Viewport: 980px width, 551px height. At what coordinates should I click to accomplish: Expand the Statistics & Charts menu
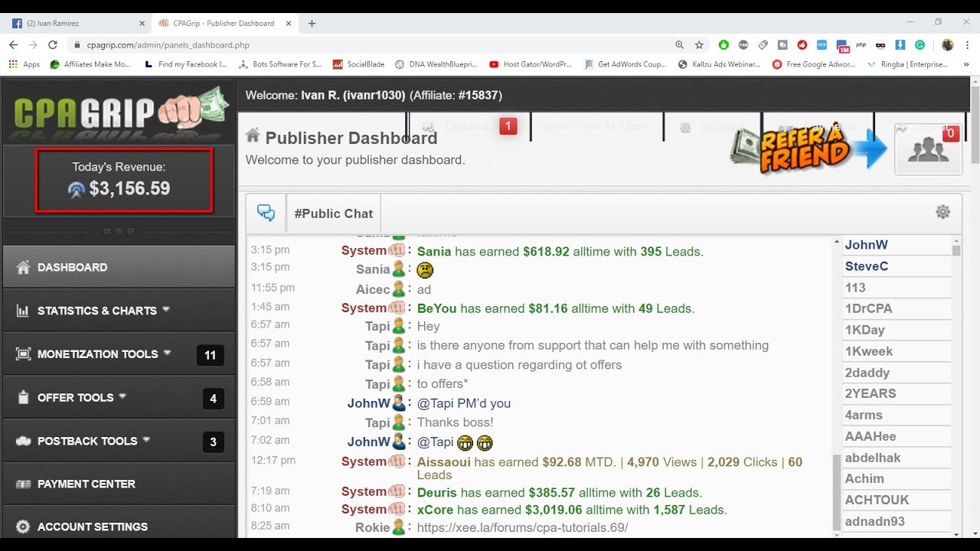pyautogui.click(x=119, y=311)
